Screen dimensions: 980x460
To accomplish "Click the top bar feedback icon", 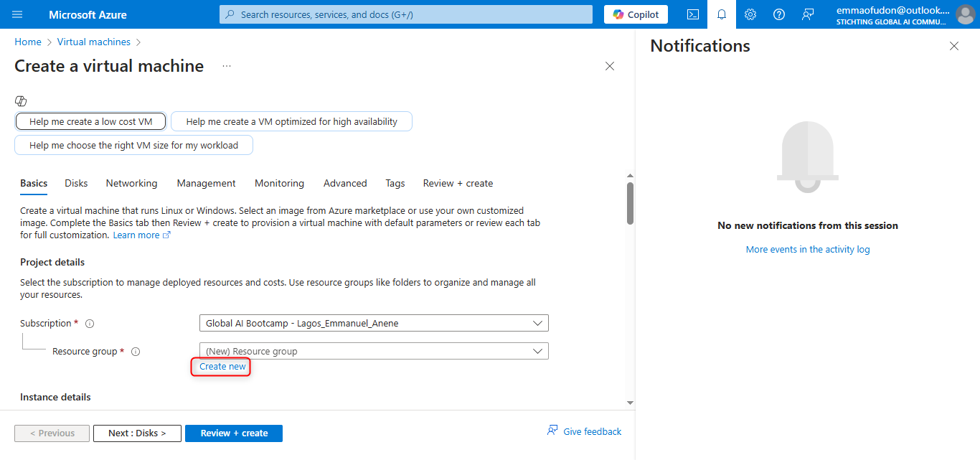I will click(808, 14).
